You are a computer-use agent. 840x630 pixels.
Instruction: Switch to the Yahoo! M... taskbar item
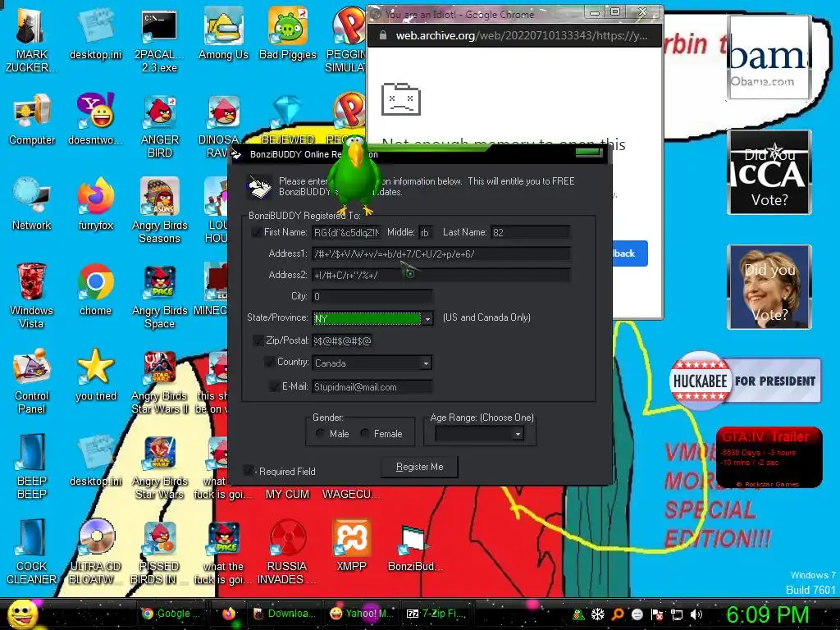pyautogui.click(x=362, y=614)
